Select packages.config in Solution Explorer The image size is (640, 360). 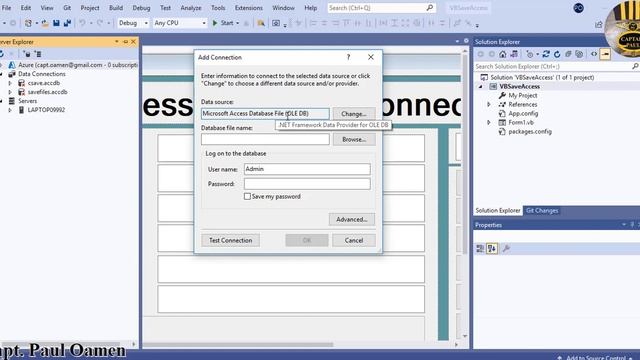tap(530, 131)
